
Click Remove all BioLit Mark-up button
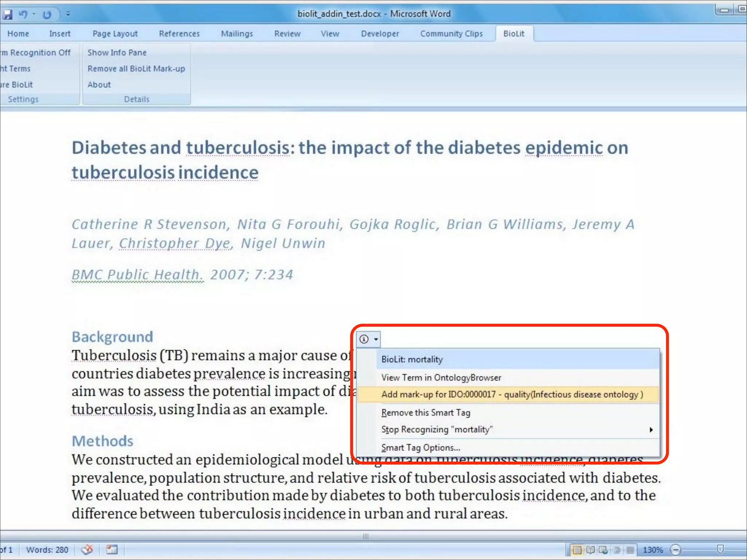(x=136, y=69)
